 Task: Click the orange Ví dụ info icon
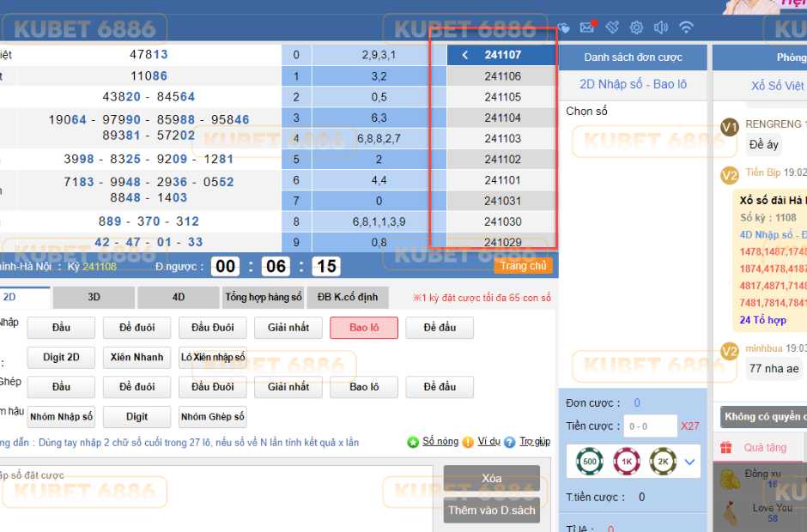(468, 442)
